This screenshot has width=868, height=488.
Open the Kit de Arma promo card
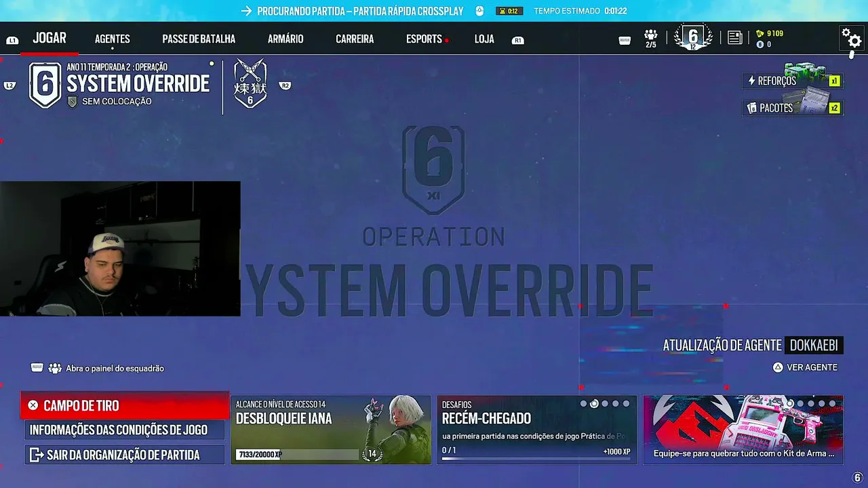click(743, 430)
